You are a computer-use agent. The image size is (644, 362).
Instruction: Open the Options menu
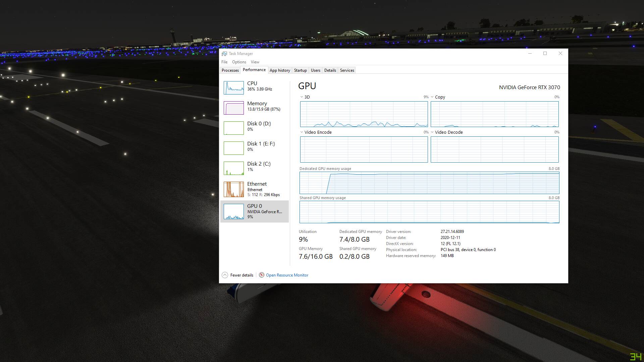tap(239, 62)
